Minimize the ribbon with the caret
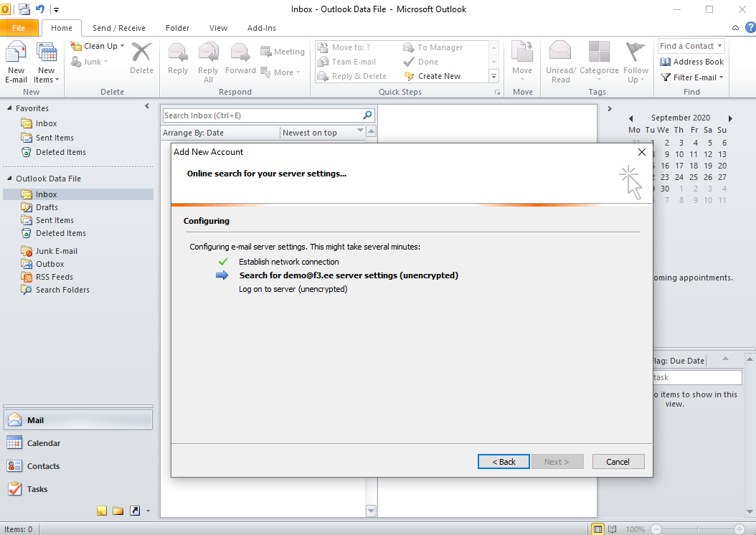 click(x=735, y=28)
